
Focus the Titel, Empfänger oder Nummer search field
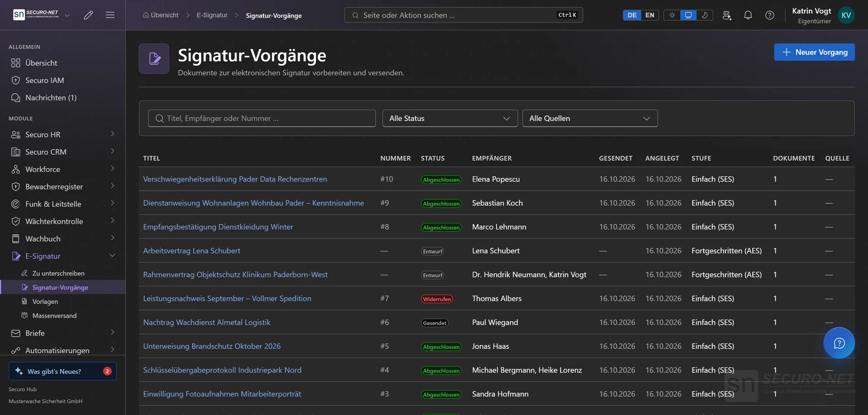pyautogui.click(x=262, y=118)
